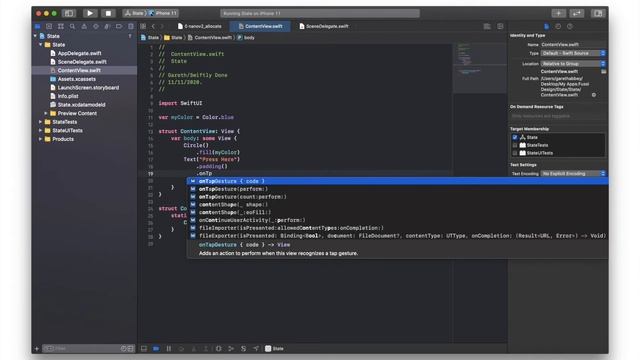Open Assets.xcassets in navigator

point(76,79)
